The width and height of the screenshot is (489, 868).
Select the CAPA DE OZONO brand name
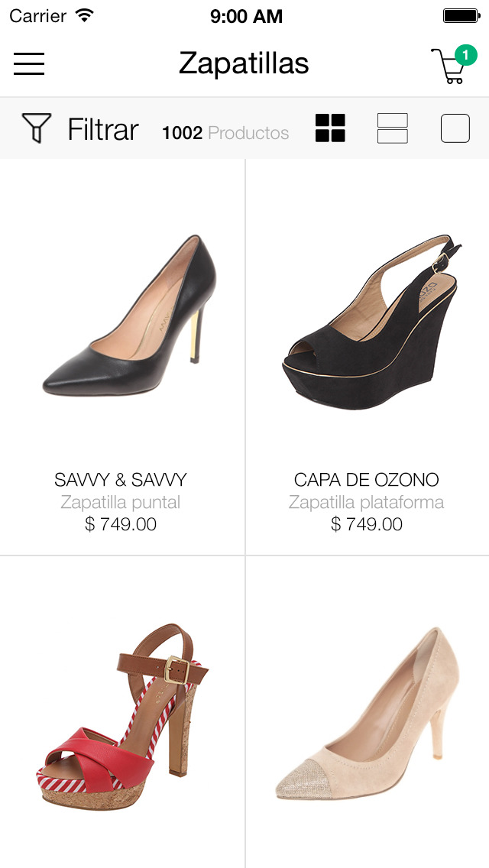(x=367, y=479)
